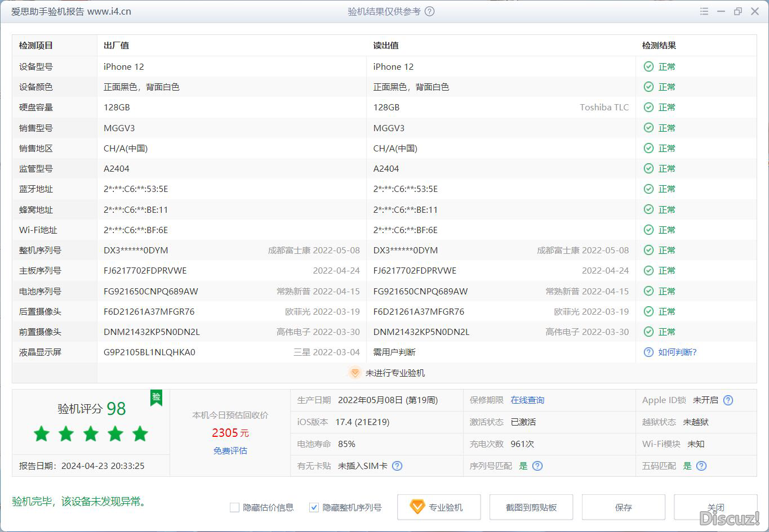Click the green check icon for 监管型号 row
Screen dimensions: 769x532
[x=648, y=168]
